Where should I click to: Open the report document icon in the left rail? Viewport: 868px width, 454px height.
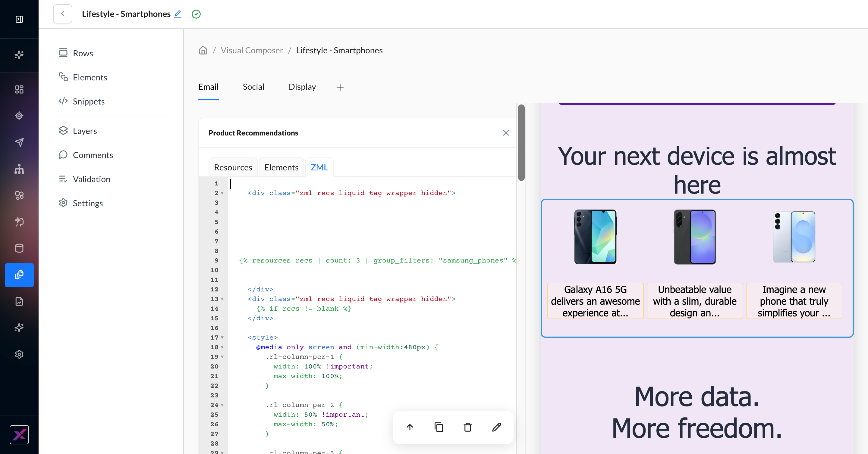[x=19, y=301]
